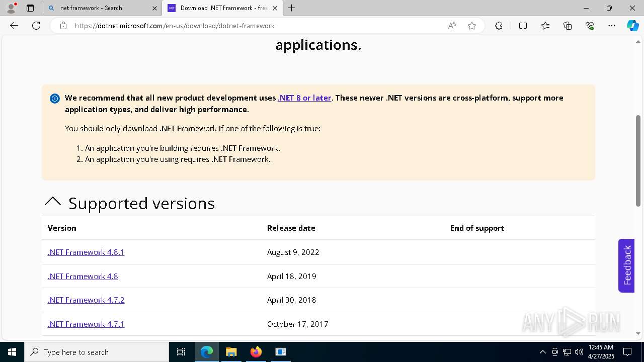Close the net framework Search tab
The image size is (644, 362).
(154, 8)
